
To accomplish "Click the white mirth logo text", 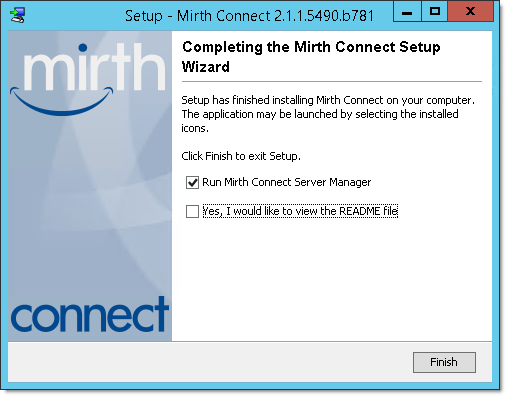I will (x=95, y=68).
